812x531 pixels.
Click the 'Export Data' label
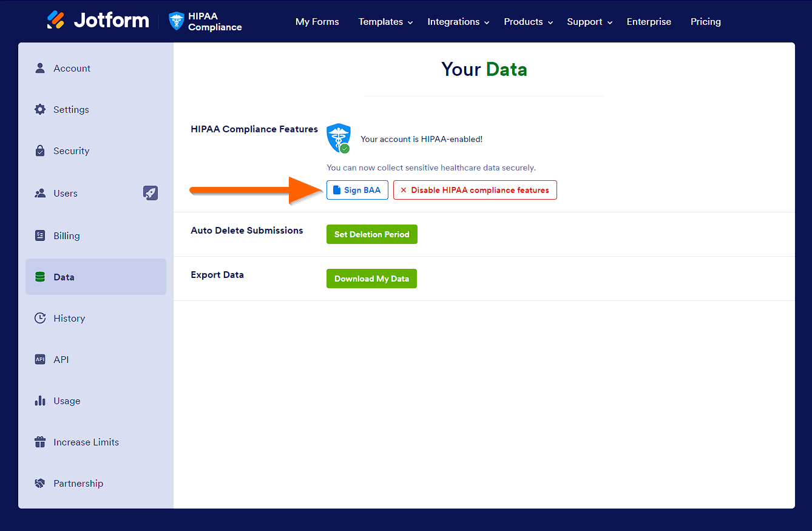tap(217, 275)
